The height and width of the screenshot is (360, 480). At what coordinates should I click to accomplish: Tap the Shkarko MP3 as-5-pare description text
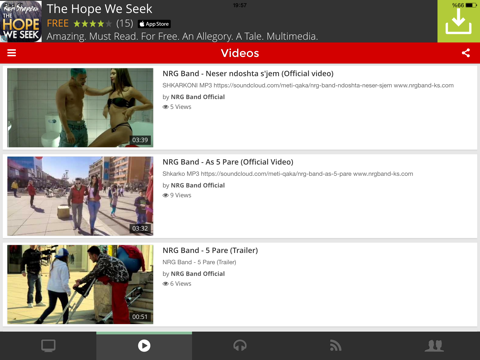(288, 174)
